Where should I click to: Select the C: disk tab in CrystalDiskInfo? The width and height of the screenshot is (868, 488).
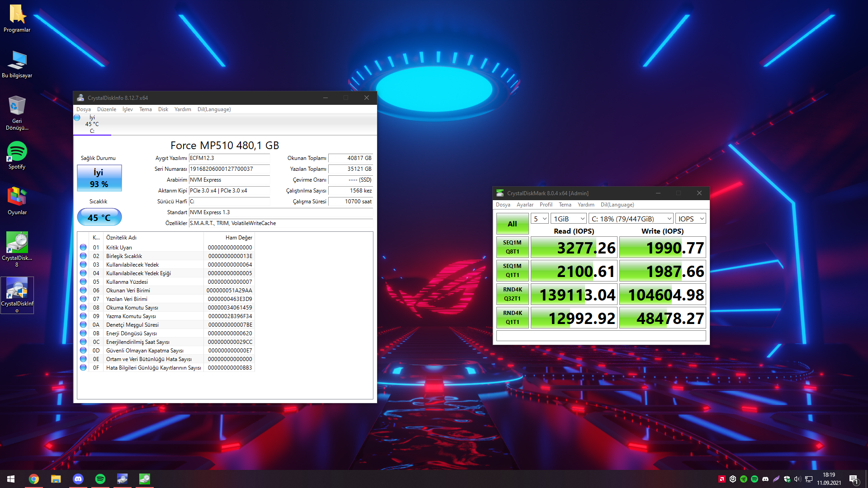click(92, 124)
